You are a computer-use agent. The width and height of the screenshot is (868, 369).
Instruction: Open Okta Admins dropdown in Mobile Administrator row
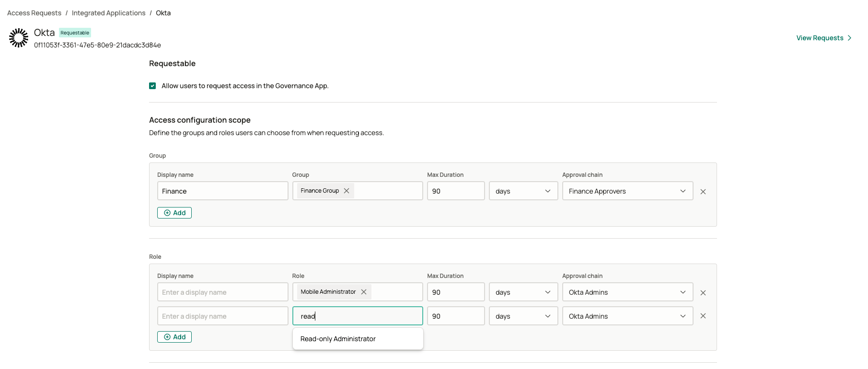pyautogui.click(x=628, y=292)
